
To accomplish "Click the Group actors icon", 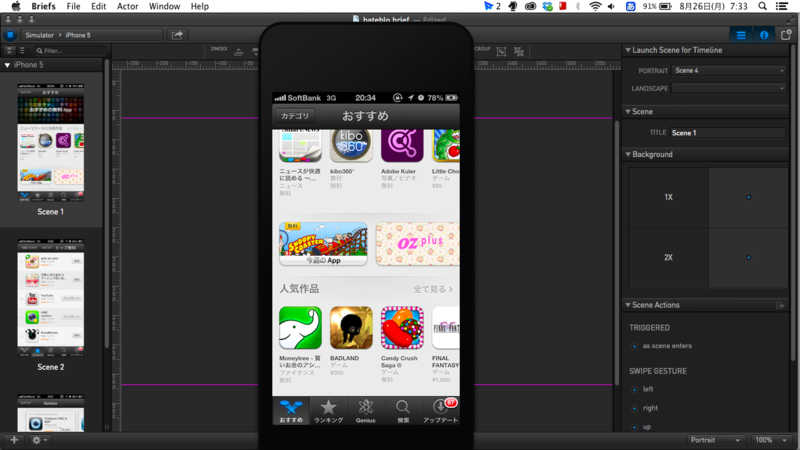I will pyautogui.click(x=502, y=51).
